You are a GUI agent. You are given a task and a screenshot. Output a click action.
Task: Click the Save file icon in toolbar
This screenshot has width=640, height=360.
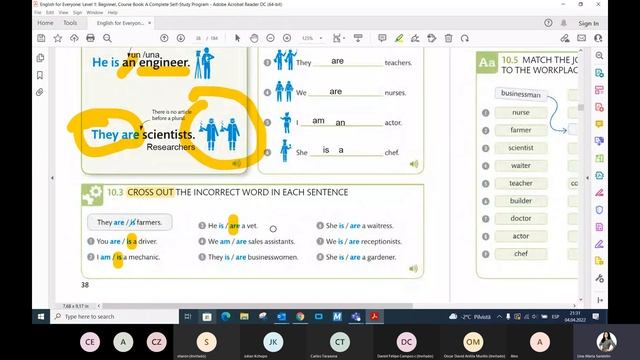[41, 38]
